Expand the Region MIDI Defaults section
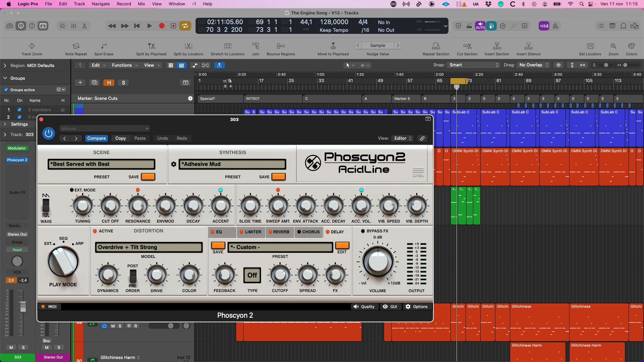The height and width of the screenshot is (362, 644). [5, 66]
